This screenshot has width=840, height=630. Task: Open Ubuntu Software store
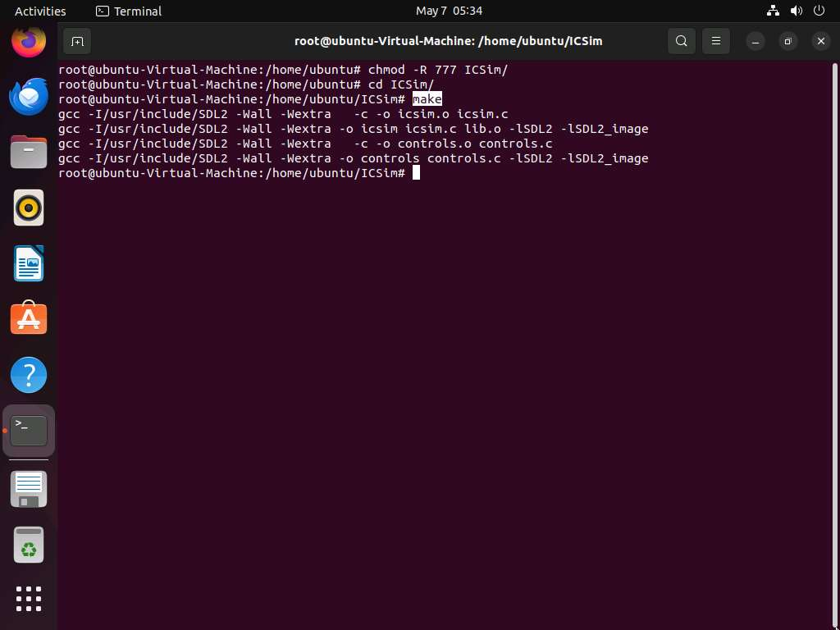coord(29,319)
